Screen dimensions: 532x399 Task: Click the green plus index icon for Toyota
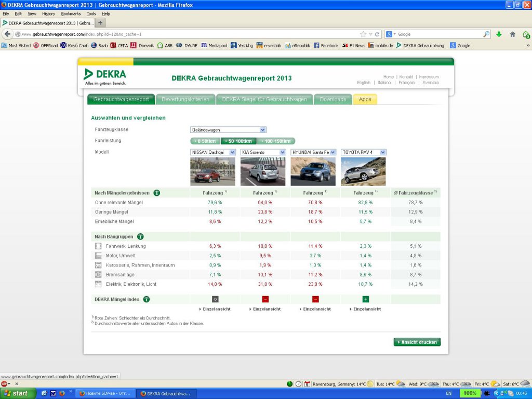click(365, 299)
